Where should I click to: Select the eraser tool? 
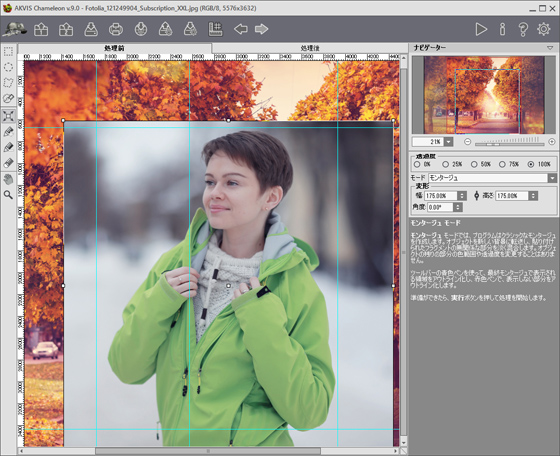pyautogui.click(x=8, y=163)
